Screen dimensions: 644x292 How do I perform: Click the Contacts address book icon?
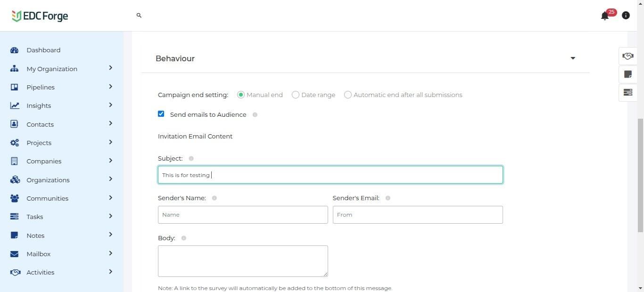point(15,124)
